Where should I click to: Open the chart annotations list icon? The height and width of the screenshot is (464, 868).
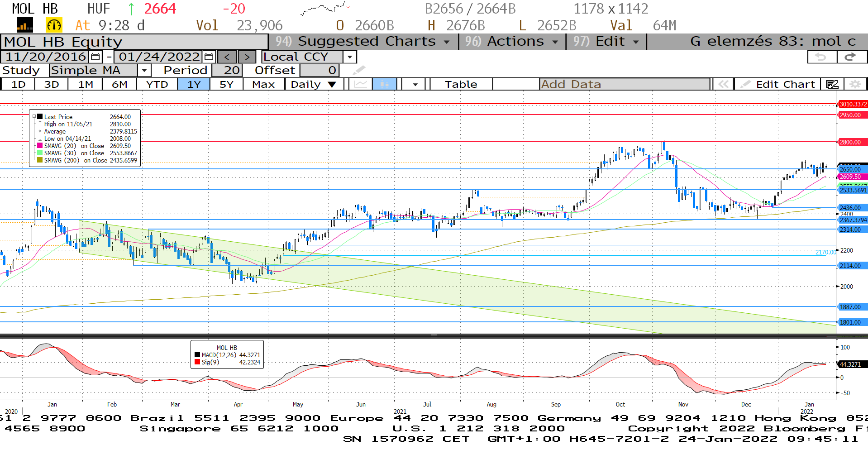(x=832, y=84)
